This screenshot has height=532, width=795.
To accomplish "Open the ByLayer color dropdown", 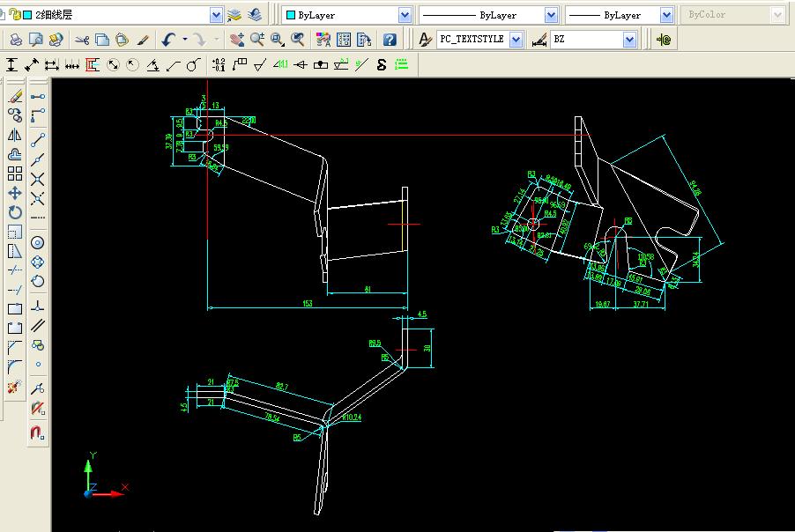I will (x=405, y=15).
